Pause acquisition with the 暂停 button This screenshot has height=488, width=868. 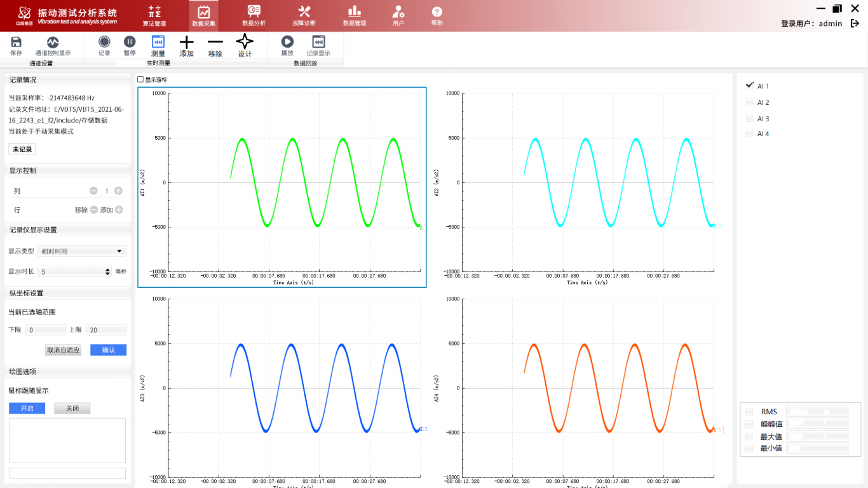pyautogui.click(x=130, y=46)
